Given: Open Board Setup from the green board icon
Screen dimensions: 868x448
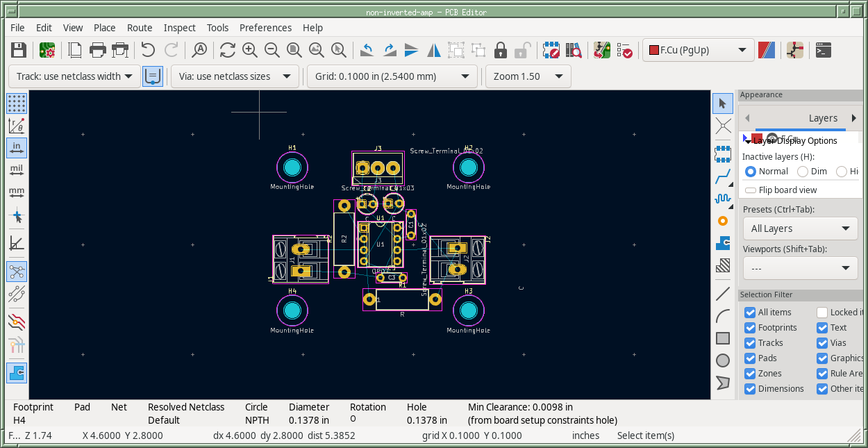Looking at the screenshot, I should 47,50.
